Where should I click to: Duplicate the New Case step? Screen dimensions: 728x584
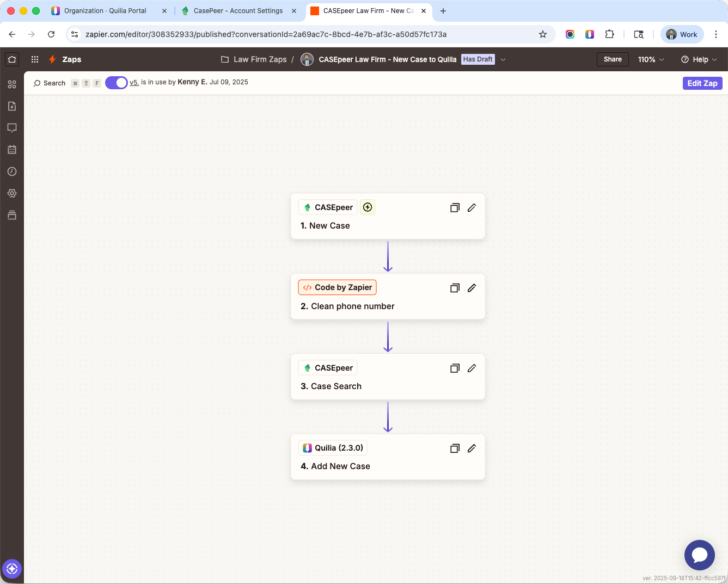(x=455, y=207)
